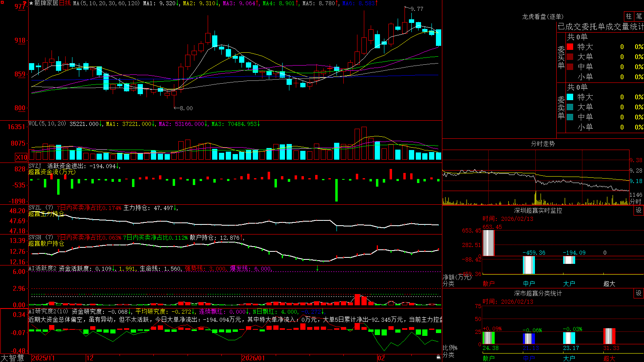Viewport: 644px width, 362px height.
Task: Open 设 settings for 深市超赢分类统计 panel
Action: coord(639,293)
